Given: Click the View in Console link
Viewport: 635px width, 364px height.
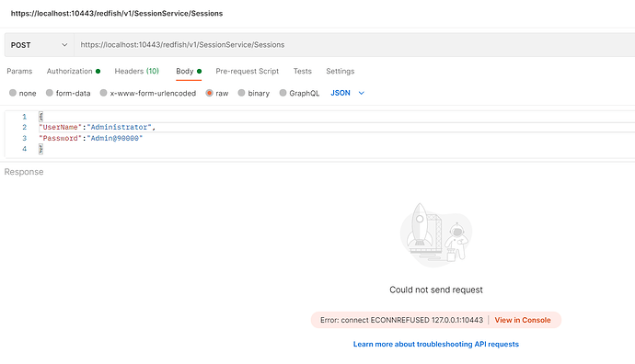Looking at the screenshot, I should tap(523, 320).
